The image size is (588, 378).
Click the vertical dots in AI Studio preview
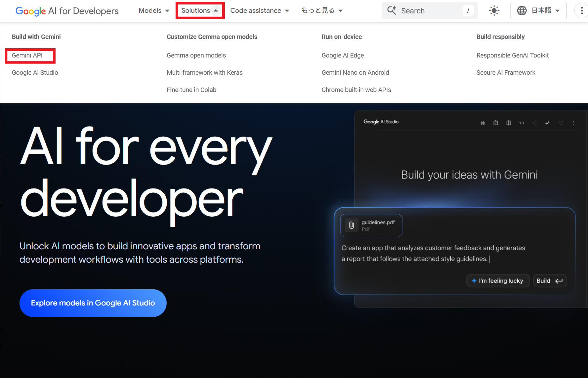(x=574, y=123)
